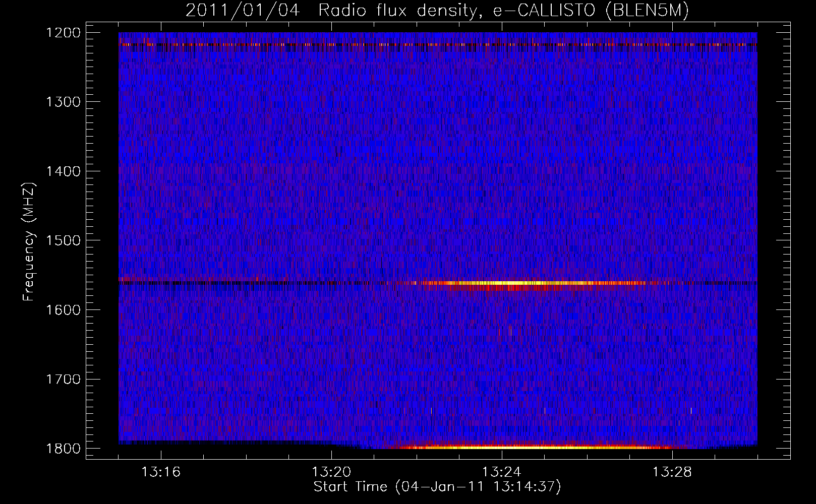The height and width of the screenshot is (504, 816).
Task: Click the 'Frequency (MHZ)' axis label
Action: tap(29, 241)
